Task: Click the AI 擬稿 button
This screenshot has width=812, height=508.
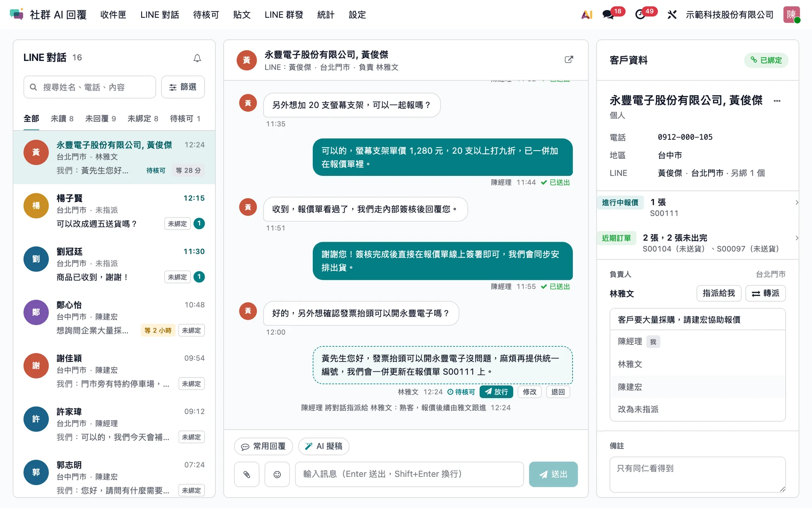Action: 324,446
